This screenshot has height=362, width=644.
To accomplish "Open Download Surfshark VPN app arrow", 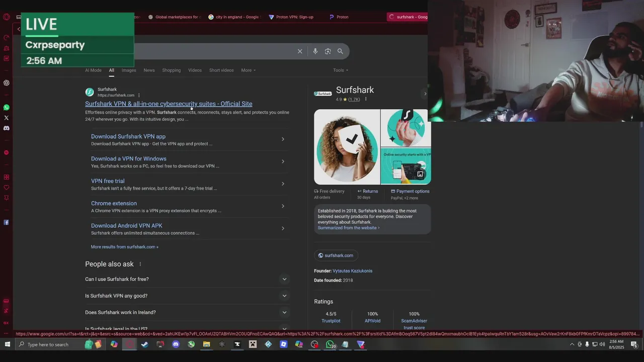I will [283, 139].
